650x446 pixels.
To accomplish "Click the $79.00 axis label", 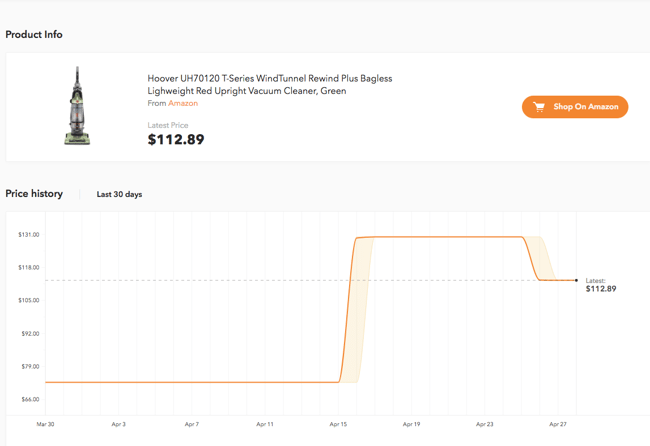I will tap(30, 366).
